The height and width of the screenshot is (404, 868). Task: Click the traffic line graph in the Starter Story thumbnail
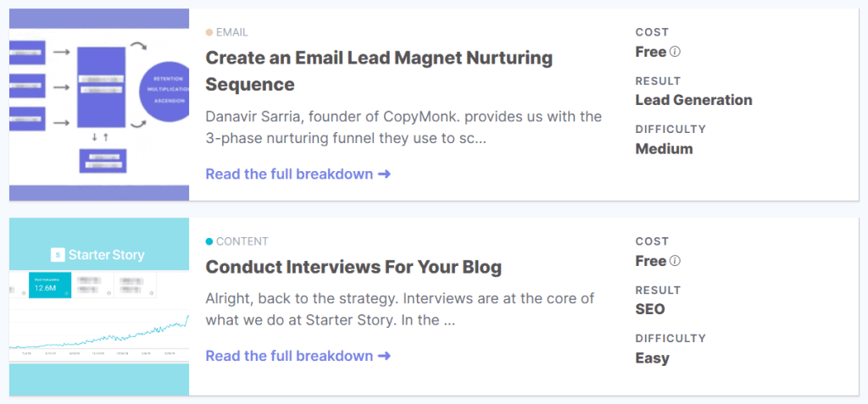coord(99,335)
